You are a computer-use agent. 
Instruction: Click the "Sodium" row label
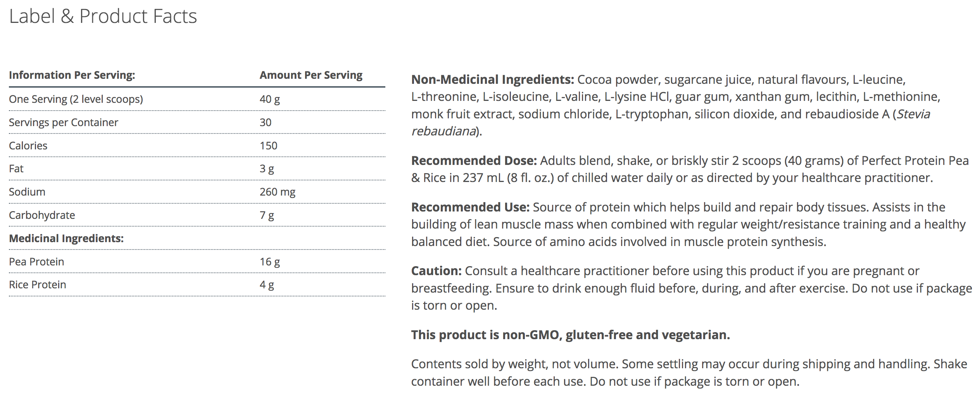pos(27,192)
